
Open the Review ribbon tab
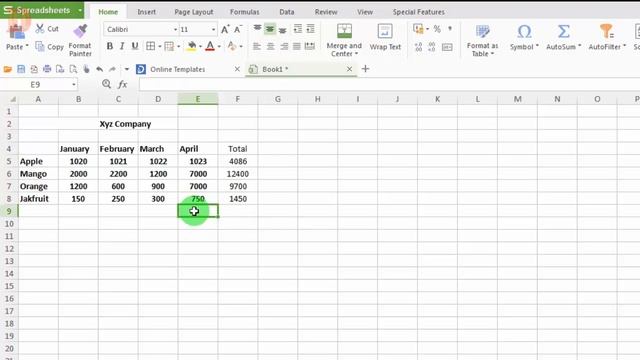click(x=326, y=12)
